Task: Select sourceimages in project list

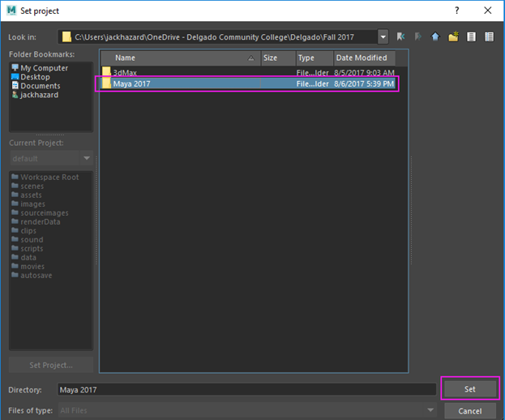Action: 45,213
